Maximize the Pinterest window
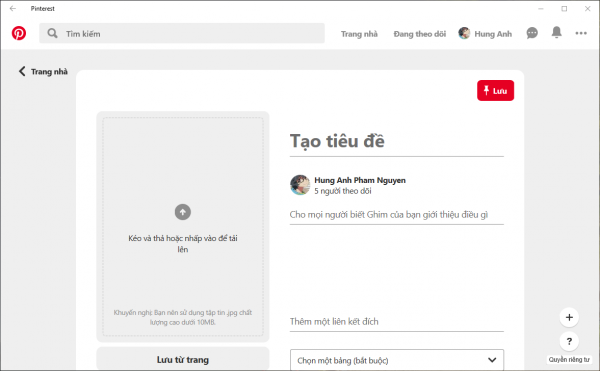The image size is (600, 371). click(x=564, y=8)
